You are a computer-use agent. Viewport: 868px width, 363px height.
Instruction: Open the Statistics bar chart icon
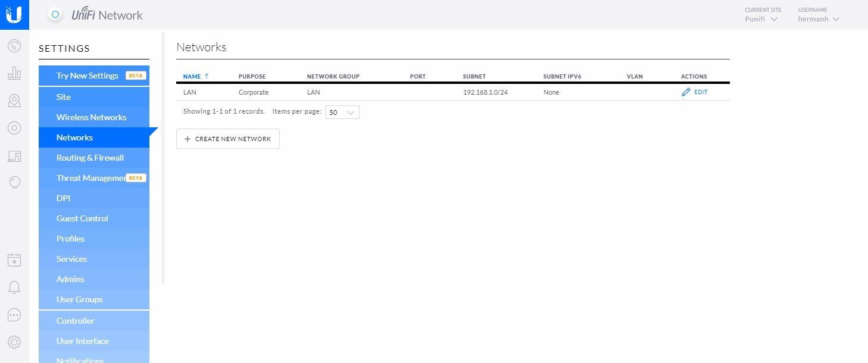tap(14, 73)
